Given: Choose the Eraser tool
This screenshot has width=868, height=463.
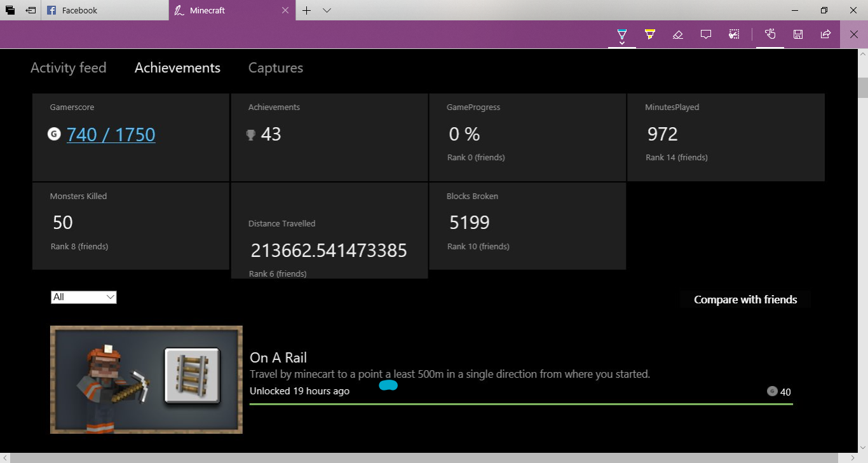Looking at the screenshot, I should click(x=677, y=34).
